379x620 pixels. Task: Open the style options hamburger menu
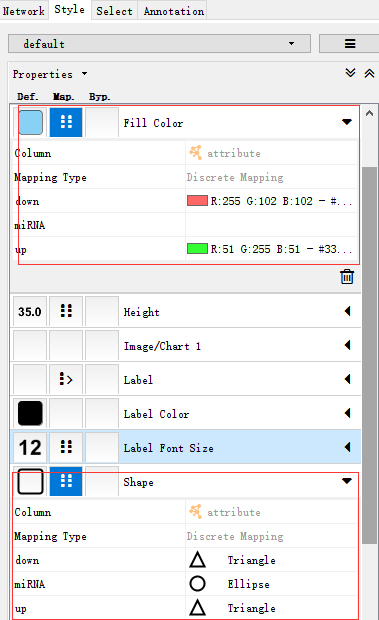coord(349,43)
